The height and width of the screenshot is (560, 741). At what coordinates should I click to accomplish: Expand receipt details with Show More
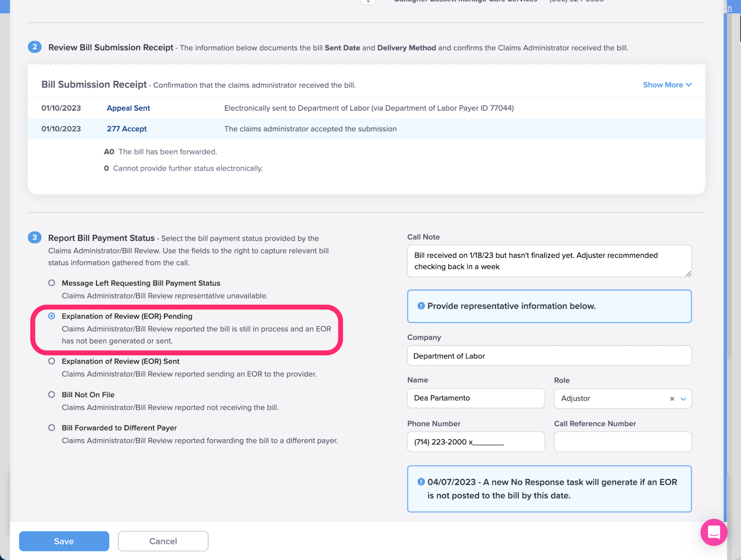point(667,85)
